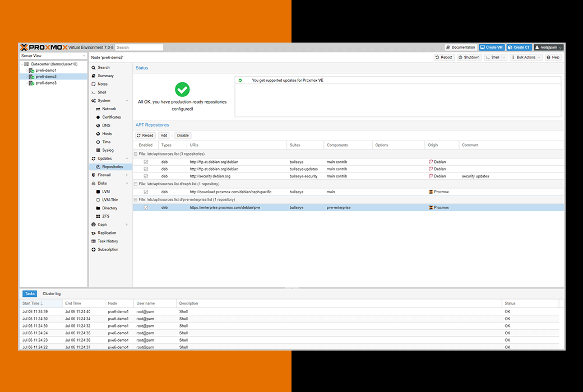Sort tasks by Start Time column
The width and height of the screenshot is (583, 392).
(x=41, y=304)
